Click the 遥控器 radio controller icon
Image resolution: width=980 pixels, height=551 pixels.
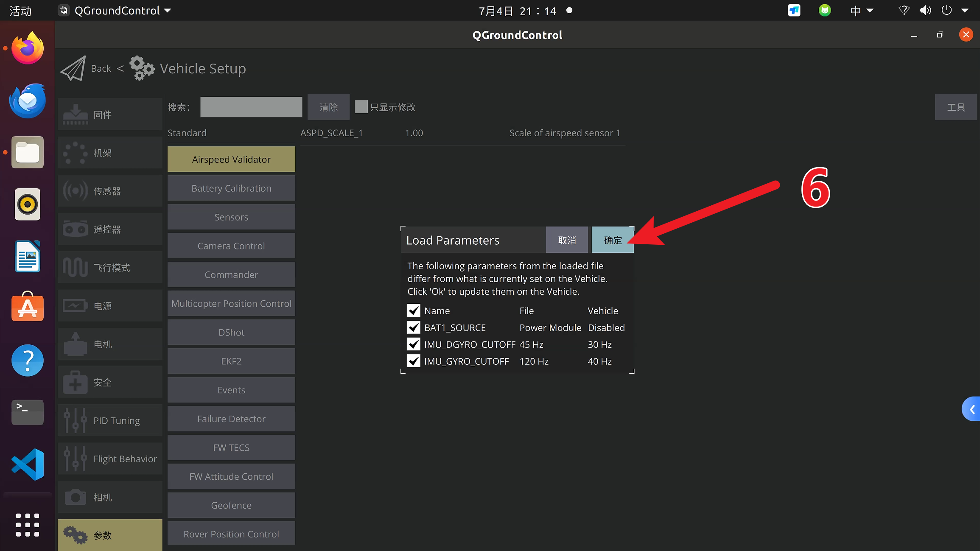pyautogui.click(x=75, y=229)
